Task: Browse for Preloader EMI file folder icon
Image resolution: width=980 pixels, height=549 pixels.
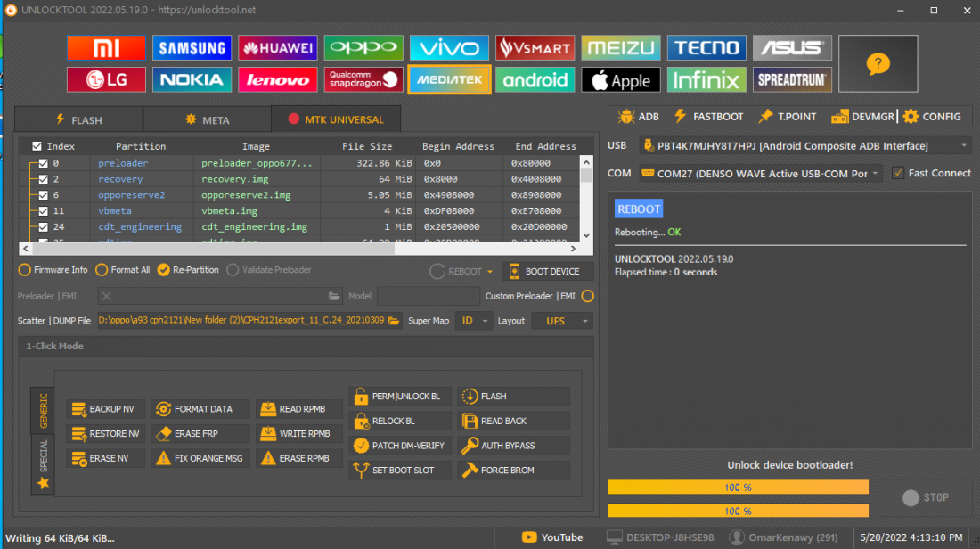Action: 334,296
